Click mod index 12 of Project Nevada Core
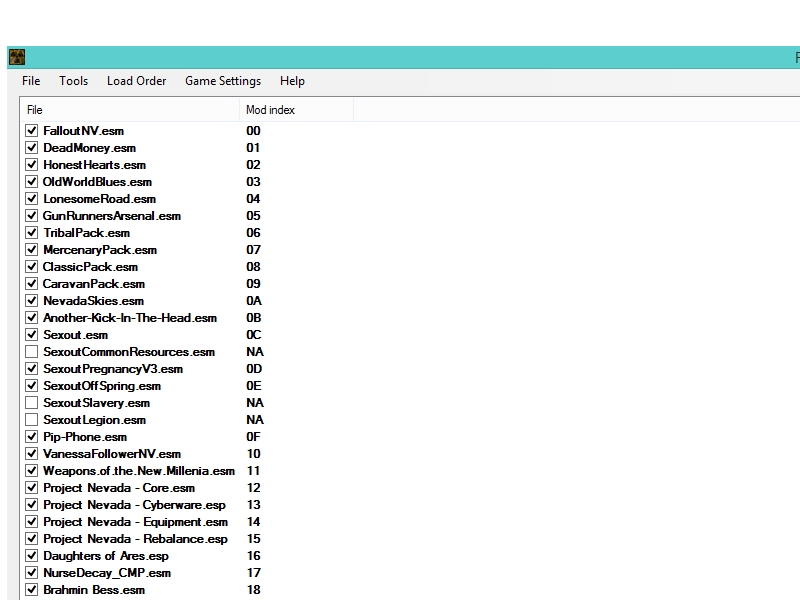Image resolution: width=800 pixels, height=600 pixels. (254, 488)
